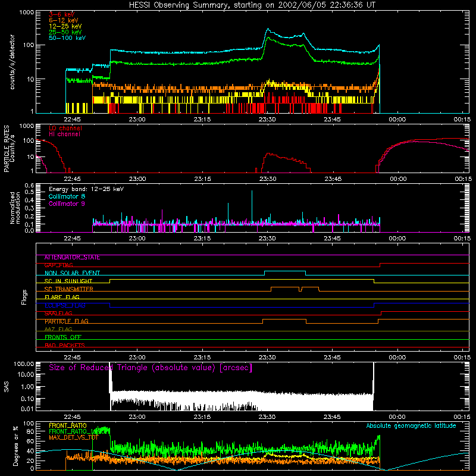The height and width of the screenshot is (476, 476).
Task: Click the 'SC_TRANSMITTER' flag label
Action: tap(68, 289)
